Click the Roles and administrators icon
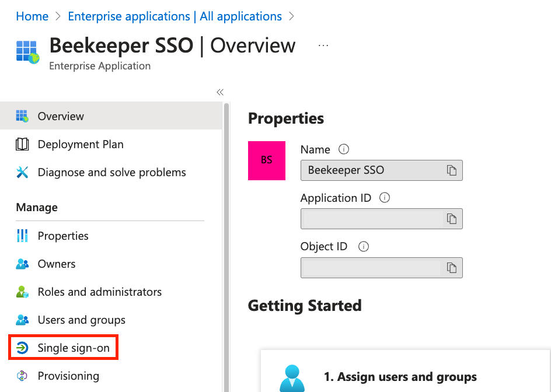Image resolution: width=551 pixels, height=392 pixels. 22,292
